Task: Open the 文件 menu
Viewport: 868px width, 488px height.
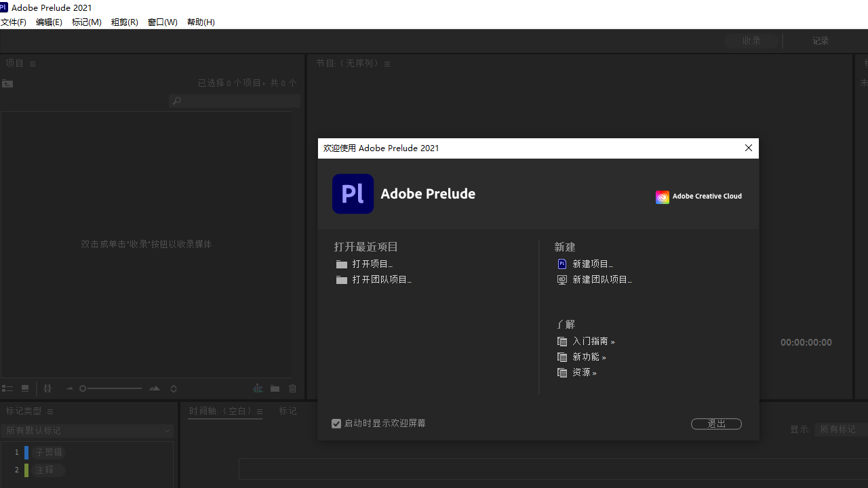Action: (x=14, y=22)
